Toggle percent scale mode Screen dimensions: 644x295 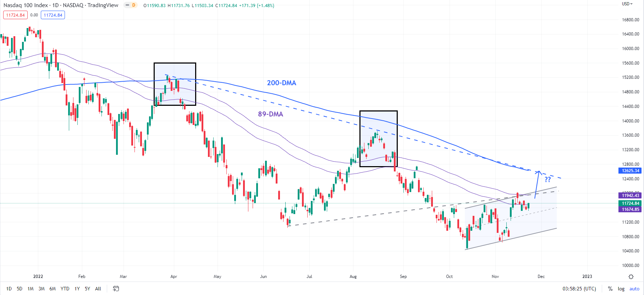click(610, 289)
